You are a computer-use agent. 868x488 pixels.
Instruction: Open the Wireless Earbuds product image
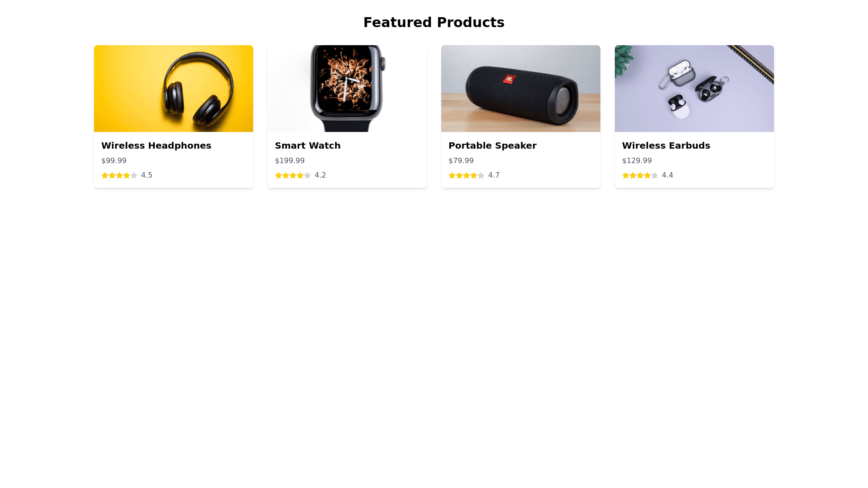coord(694,89)
